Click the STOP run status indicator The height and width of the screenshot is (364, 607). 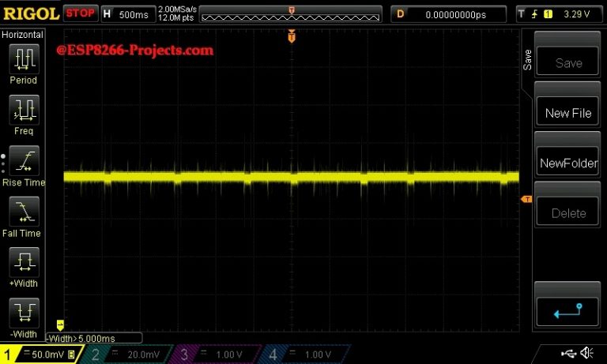[x=80, y=13]
